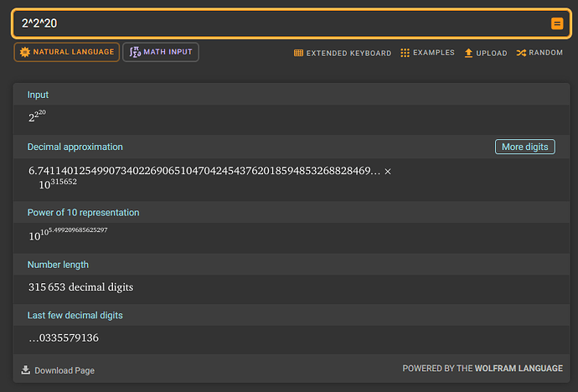
Task: Click the 315653 decimal digits result
Action: (80, 287)
